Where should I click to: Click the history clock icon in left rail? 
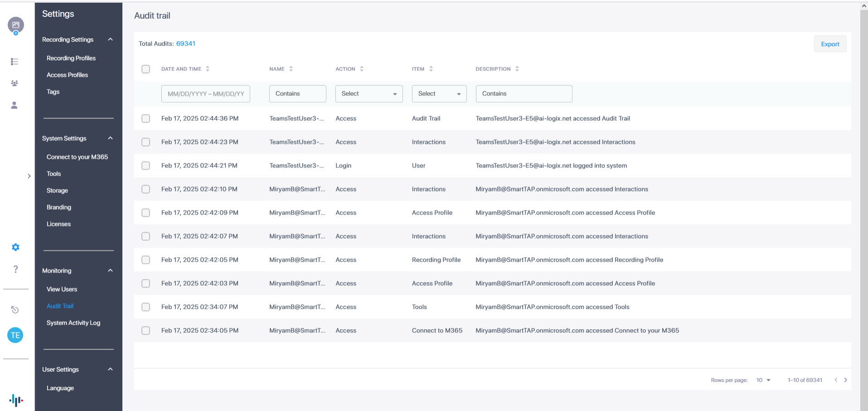click(x=15, y=310)
